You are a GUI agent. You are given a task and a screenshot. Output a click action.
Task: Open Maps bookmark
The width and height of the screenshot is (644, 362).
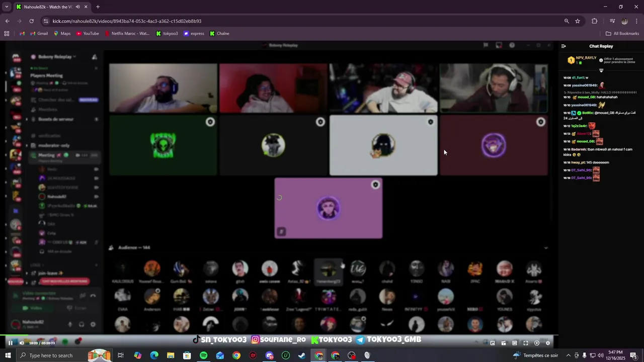pos(62,34)
